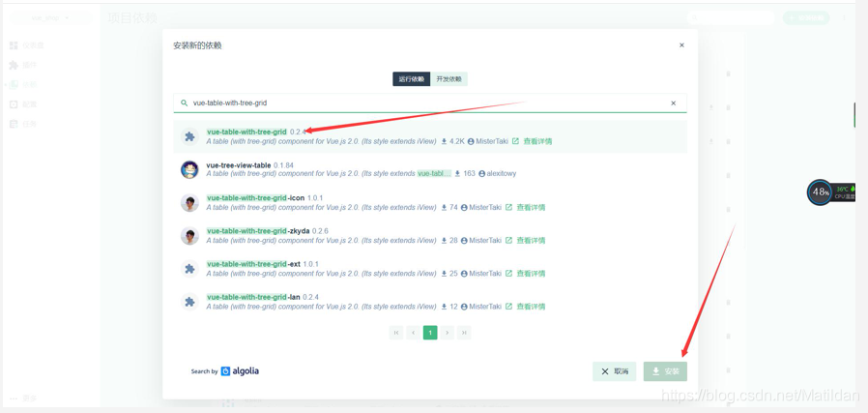The height and width of the screenshot is (413, 868).
Task: Click download count 4.2K icon
Action: click(x=444, y=141)
